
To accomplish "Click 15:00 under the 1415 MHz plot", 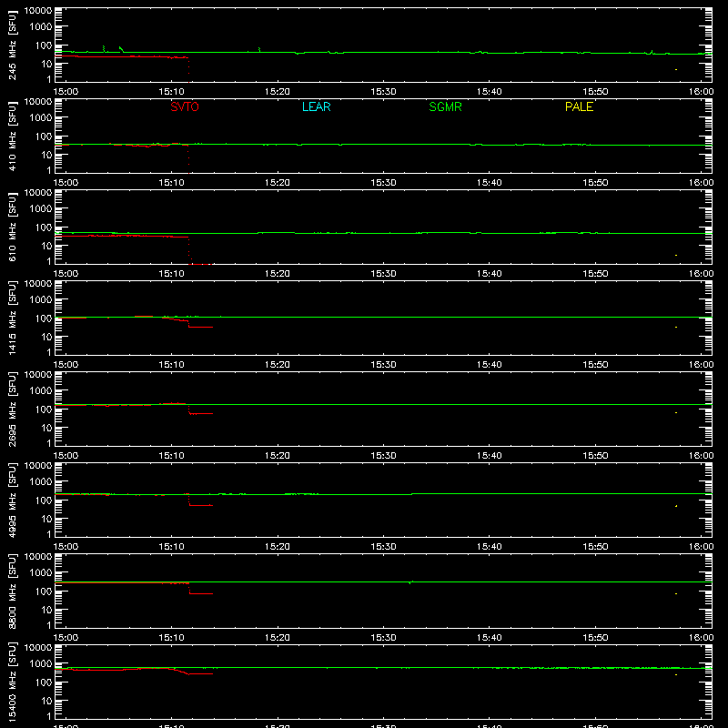I will coord(66,365).
